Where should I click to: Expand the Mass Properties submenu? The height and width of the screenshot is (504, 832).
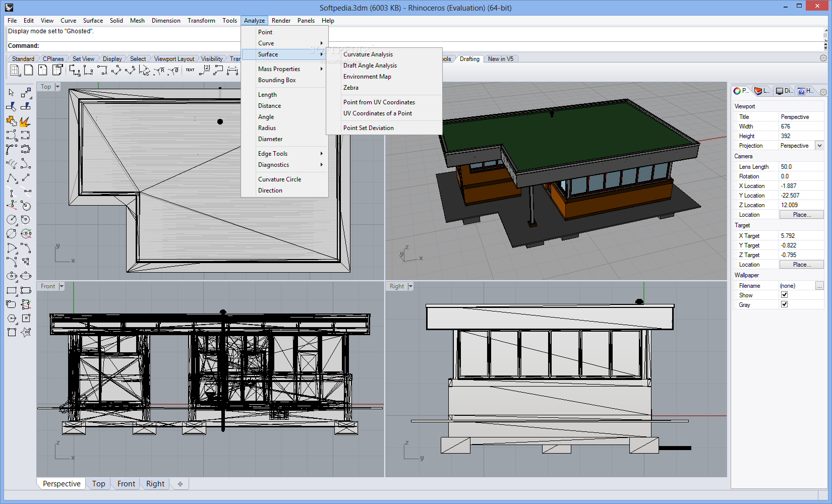pyautogui.click(x=285, y=69)
